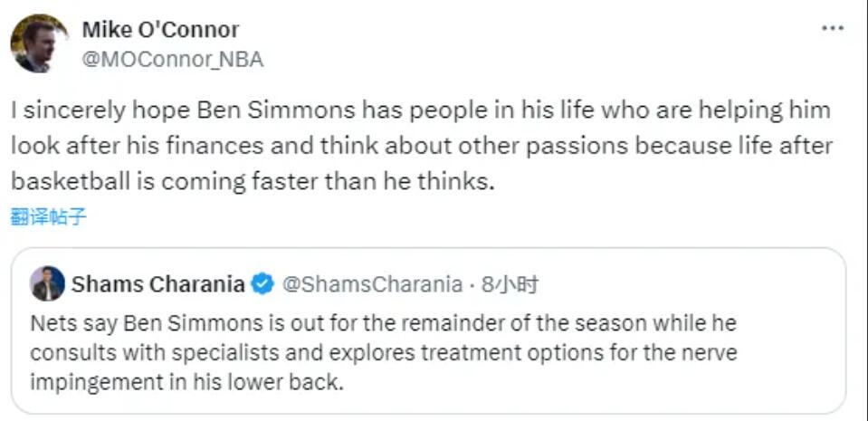Open the three-dot more options menu
This screenshot has width=868, height=421.
832,29
